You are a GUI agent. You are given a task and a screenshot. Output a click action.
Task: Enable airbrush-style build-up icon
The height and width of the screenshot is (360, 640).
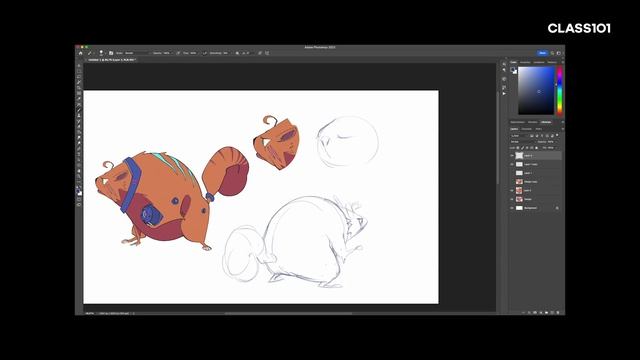(204, 53)
